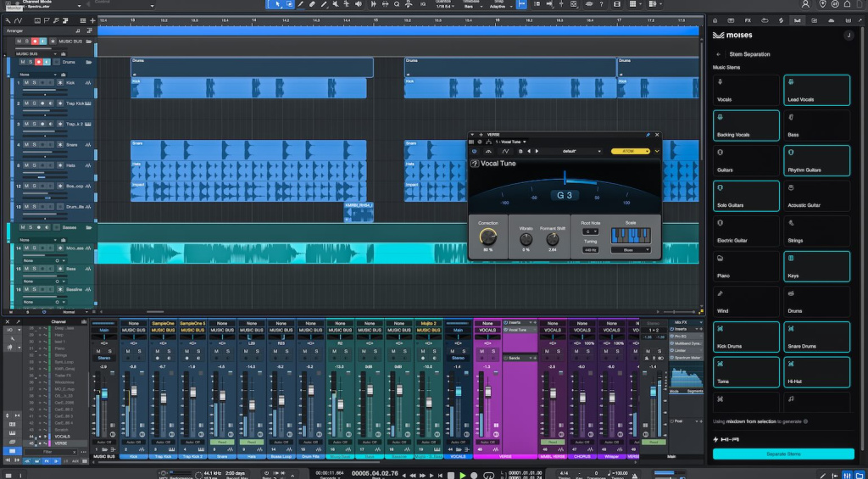Select the Listen speaker tool

click(x=359, y=4)
